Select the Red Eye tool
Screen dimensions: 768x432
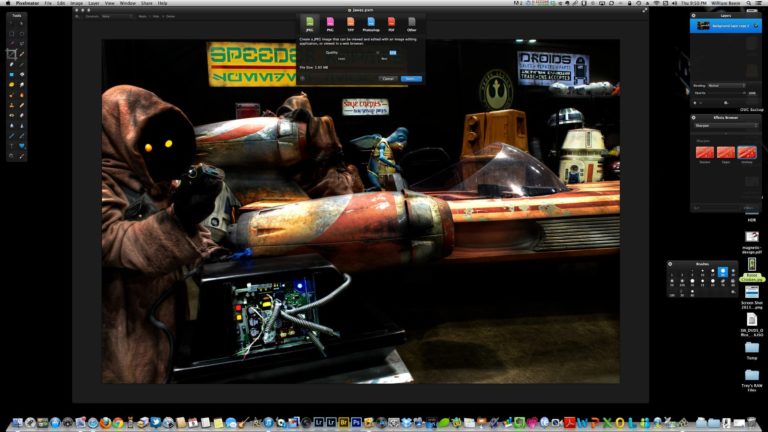(12, 115)
